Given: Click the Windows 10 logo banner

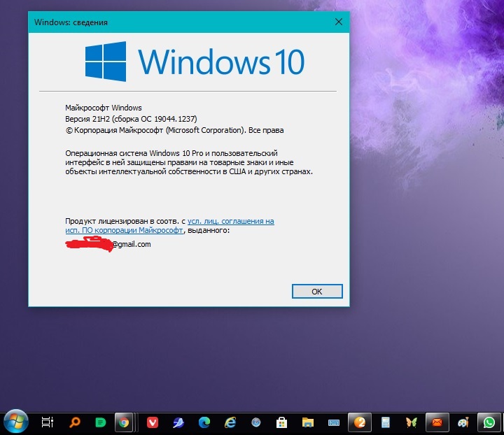Looking at the screenshot, I should [195, 62].
